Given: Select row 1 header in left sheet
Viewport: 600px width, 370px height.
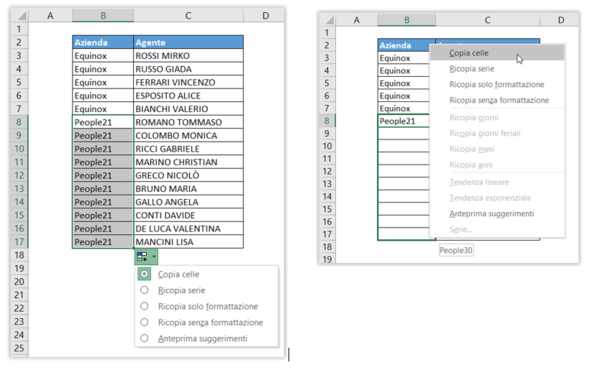Looking at the screenshot, I should 20,29.
